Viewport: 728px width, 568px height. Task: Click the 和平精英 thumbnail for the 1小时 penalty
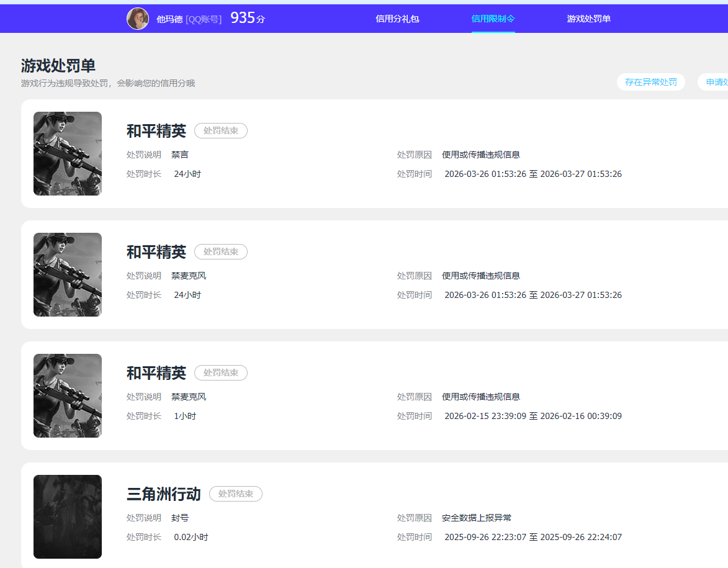(x=67, y=395)
